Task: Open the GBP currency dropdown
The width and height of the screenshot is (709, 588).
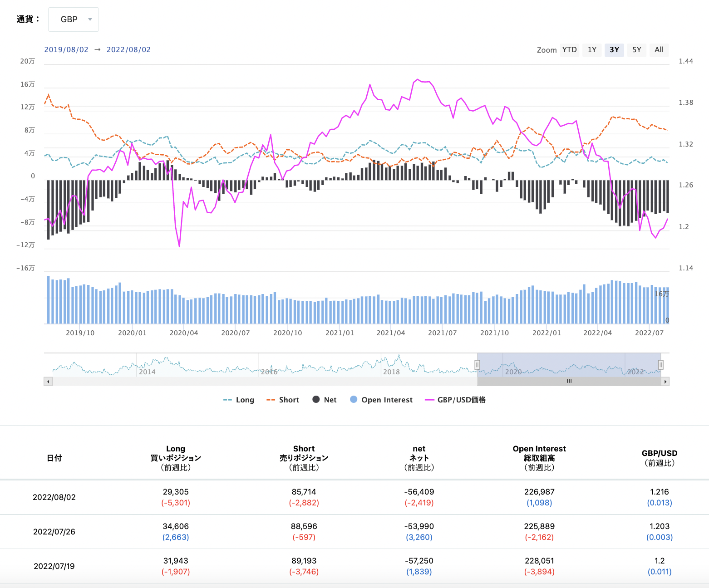Action: tap(74, 20)
